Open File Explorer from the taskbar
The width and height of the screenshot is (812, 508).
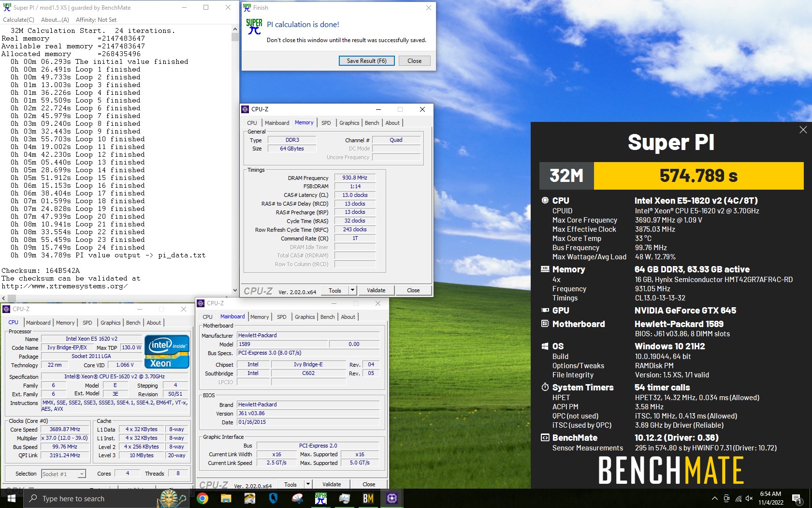(x=226, y=498)
